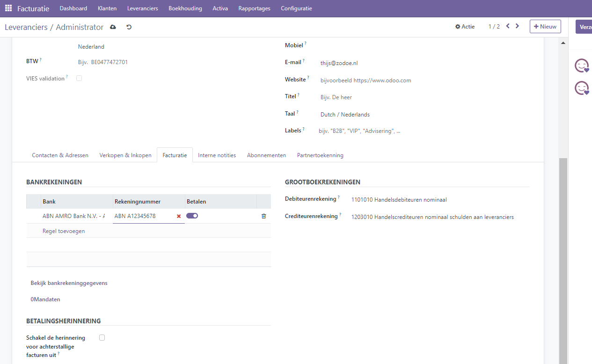The width and height of the screenshot is (592, 364).
Task: Switch to the Verkopen & Inkopen tab
Action: point(125,155)
